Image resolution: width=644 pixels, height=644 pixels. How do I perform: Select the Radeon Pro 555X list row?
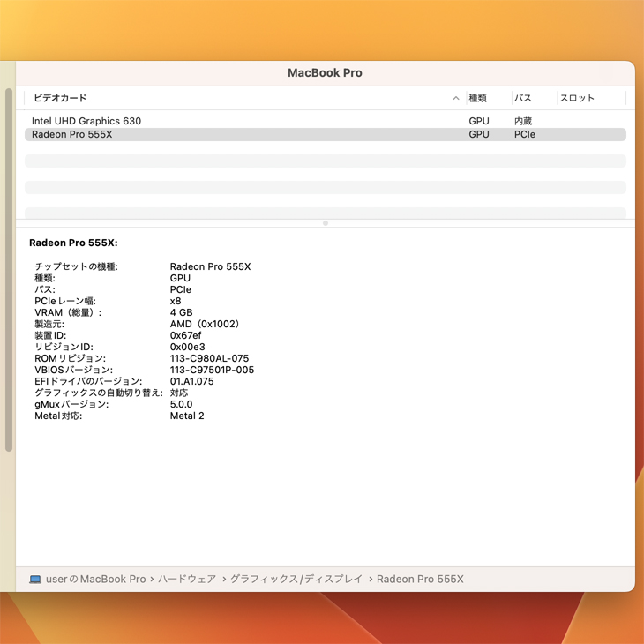(72, 135)
